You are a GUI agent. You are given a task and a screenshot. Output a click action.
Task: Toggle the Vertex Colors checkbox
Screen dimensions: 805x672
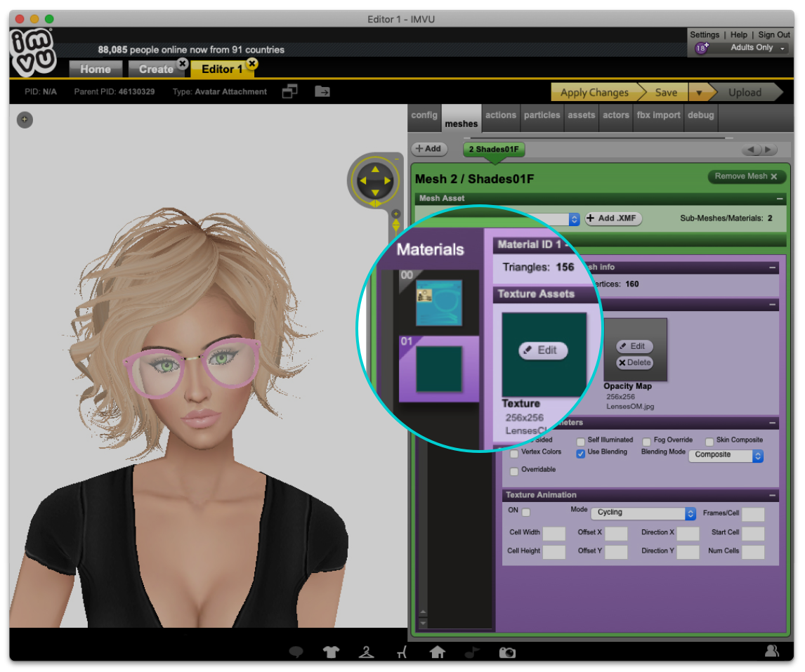click(514, 454)
